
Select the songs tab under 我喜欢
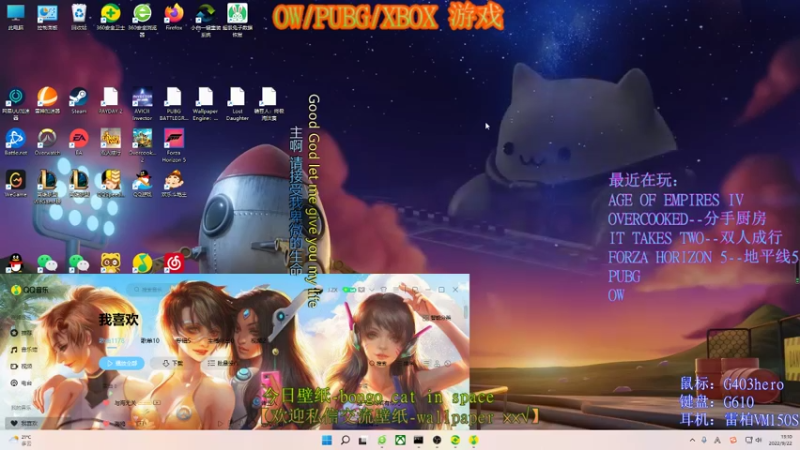112,340
